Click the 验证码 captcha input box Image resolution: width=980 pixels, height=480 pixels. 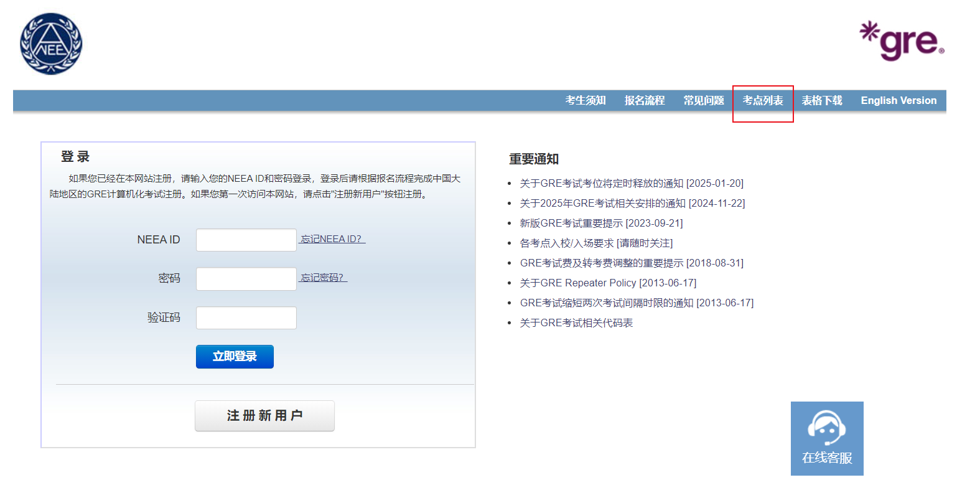point(246,318)
